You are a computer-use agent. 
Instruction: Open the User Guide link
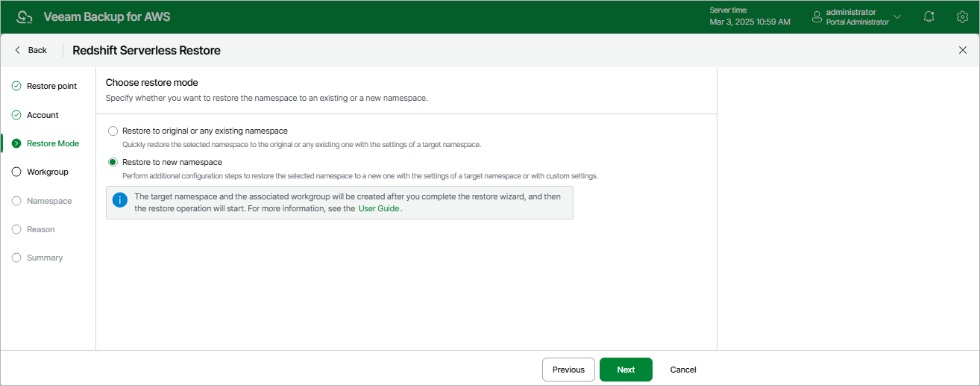tap(379, 209)
